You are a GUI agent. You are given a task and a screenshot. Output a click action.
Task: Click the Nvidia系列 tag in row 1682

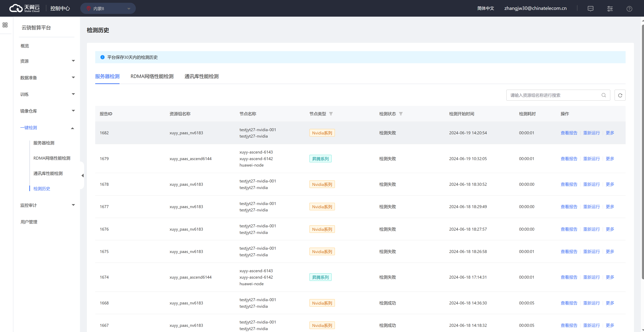(x=322, y=133)
